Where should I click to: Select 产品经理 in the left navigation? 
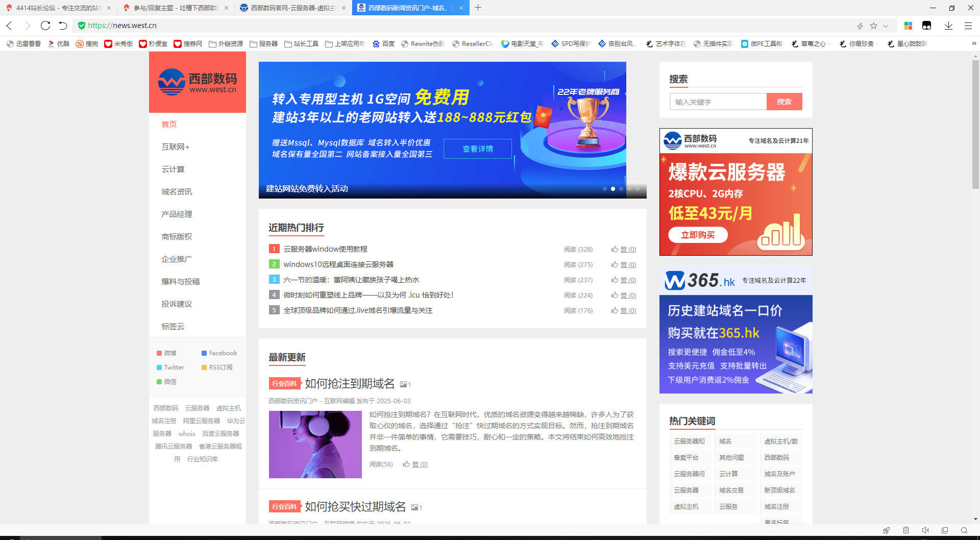177,214
